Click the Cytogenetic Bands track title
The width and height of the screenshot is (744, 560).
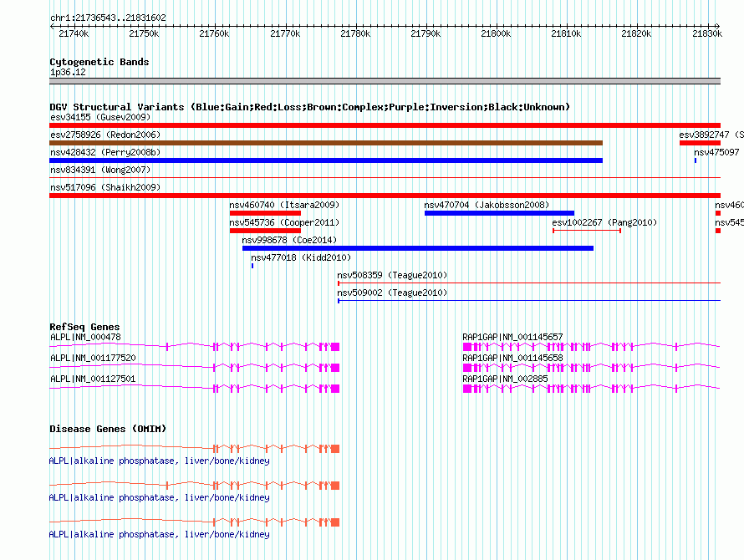click(x=99, y=62)
